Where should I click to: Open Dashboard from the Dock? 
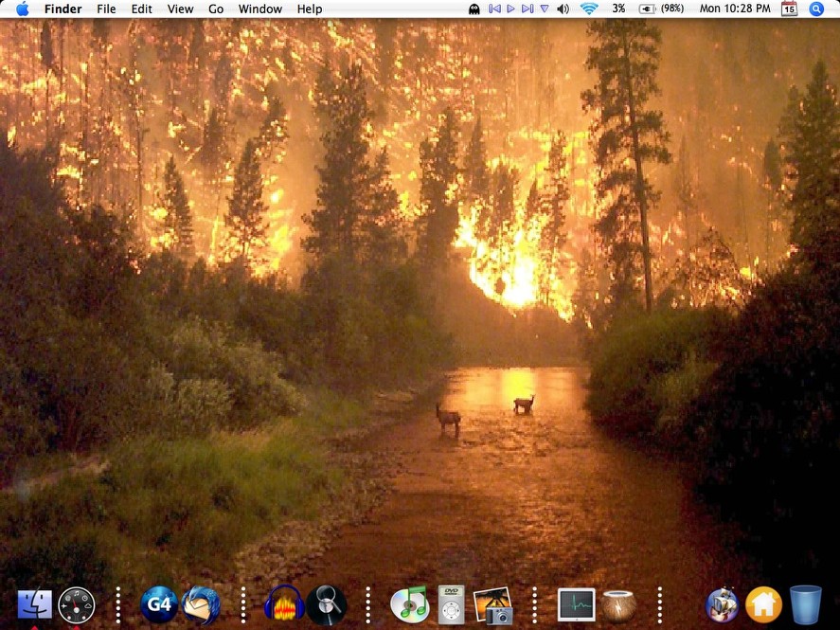(76, 605)
